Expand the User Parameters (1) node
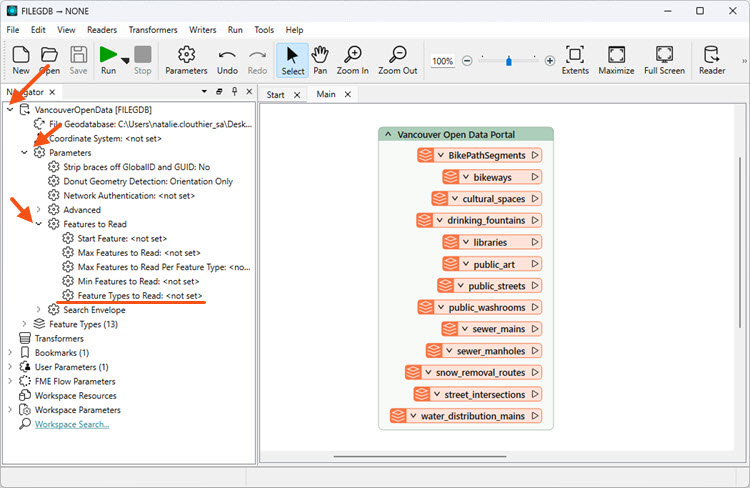 click(x=10, y=367)
